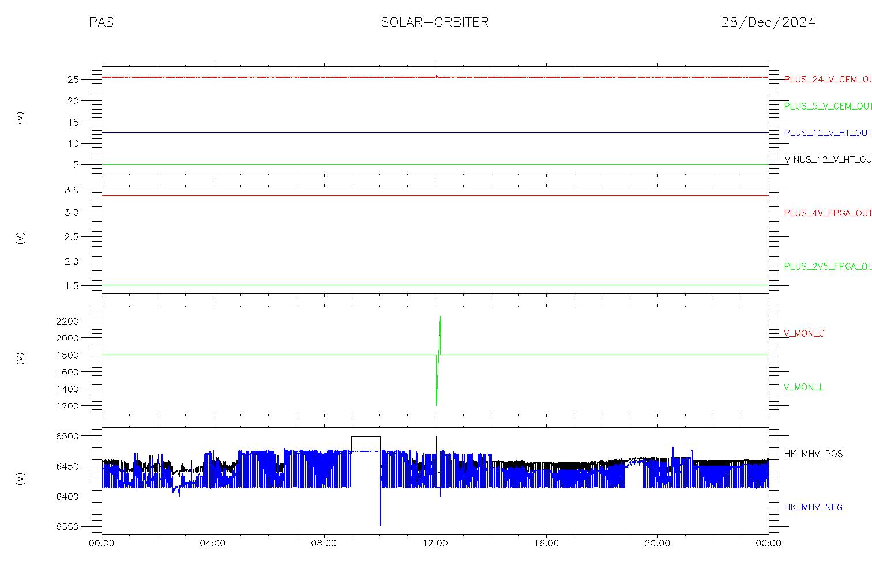Image resolution: width=872 pixels, height=588 pixels.
Task: Click the 04:00 time axis label
Action: click(213, 544)
